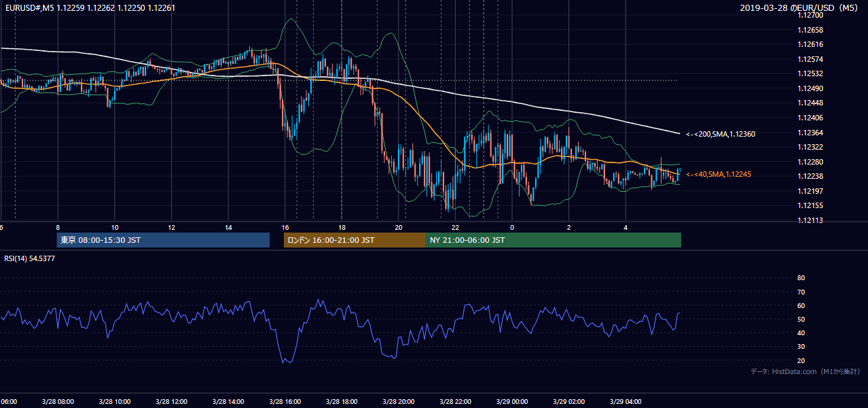Viewport: 868px width, 408px height.
Task: Click price level 1.12448 on axis
Action: coord(810,103)
